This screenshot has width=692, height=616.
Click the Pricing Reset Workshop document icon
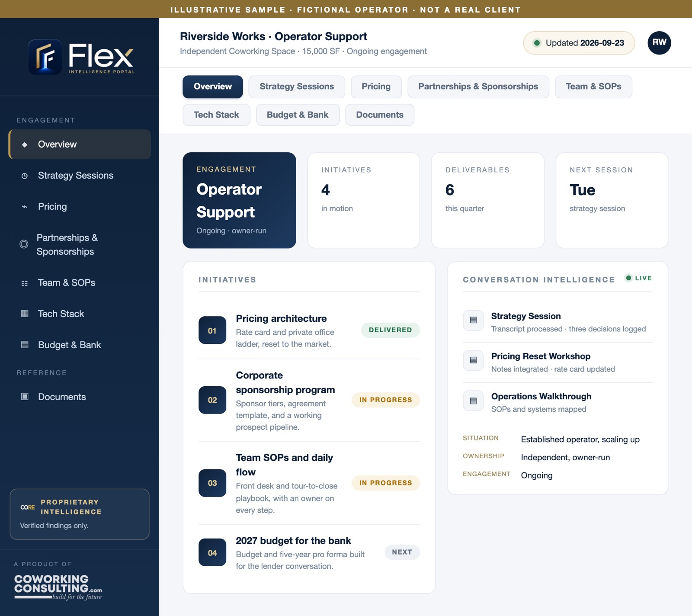click(x=473, y=360)
